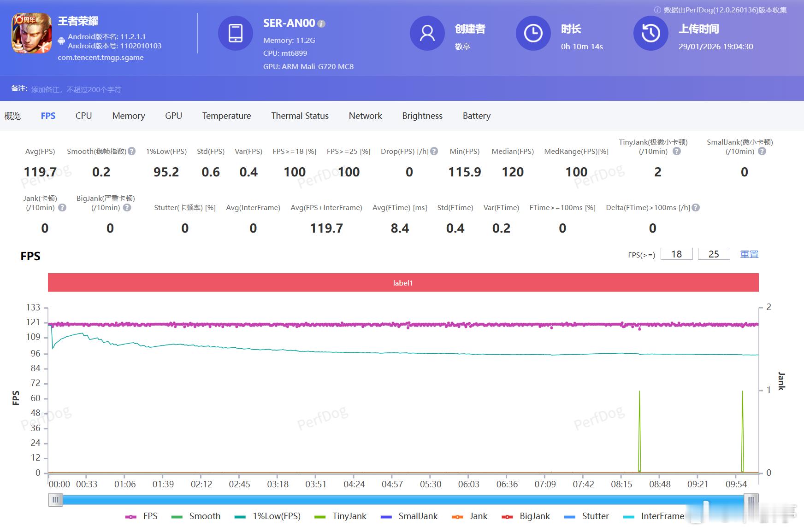Toggle BigJank series in legend
The width and height of the screenshot is (804, 532).
pos(526,516)
